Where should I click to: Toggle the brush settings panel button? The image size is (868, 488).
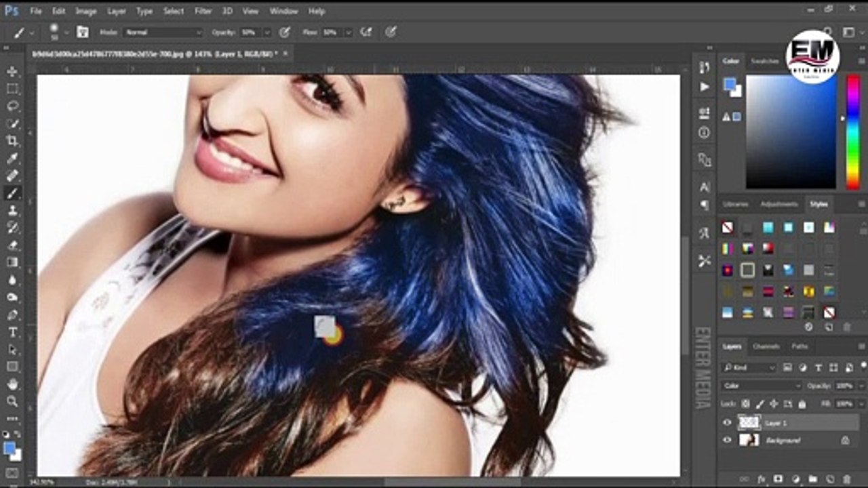(83, 32)
